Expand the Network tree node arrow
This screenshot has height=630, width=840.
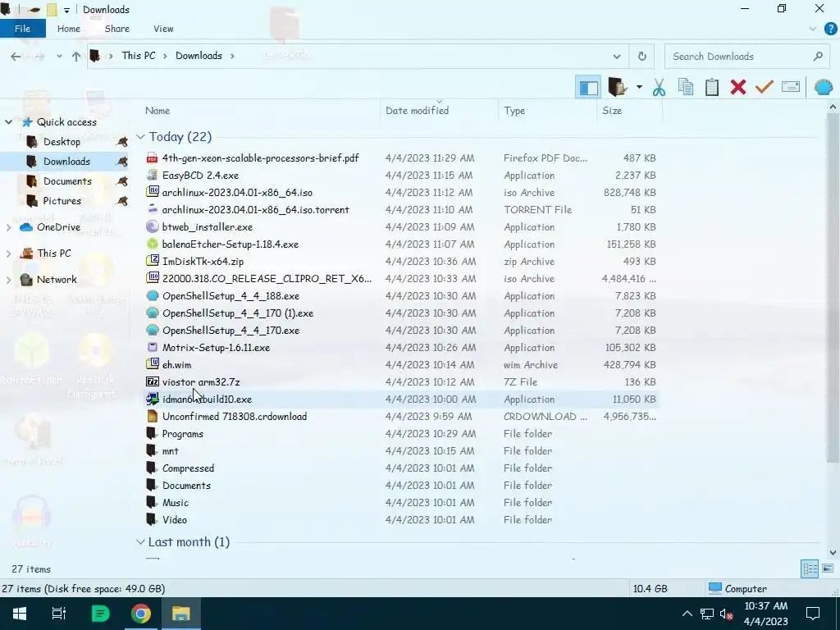tap(8, 280)
